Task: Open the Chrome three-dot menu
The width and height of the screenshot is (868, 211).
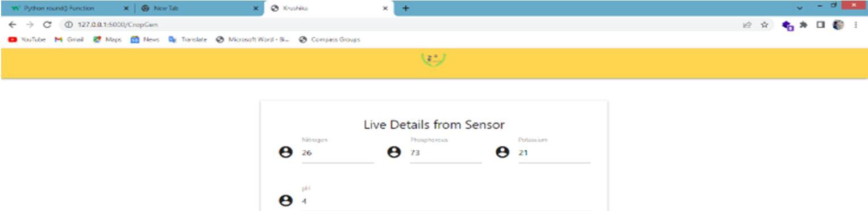Action: pos(856,25)
